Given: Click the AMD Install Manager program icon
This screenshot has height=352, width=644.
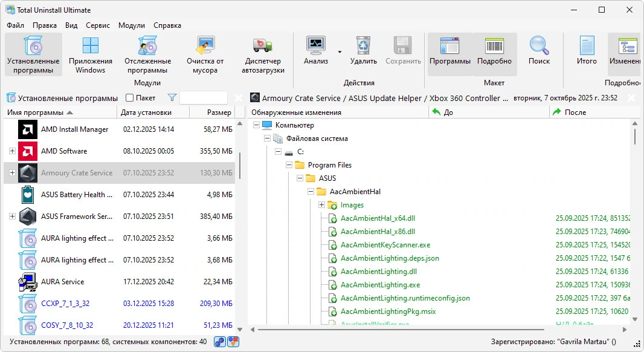Looking at the screenshot, I should pyautogui.click(x=28, y=129).
